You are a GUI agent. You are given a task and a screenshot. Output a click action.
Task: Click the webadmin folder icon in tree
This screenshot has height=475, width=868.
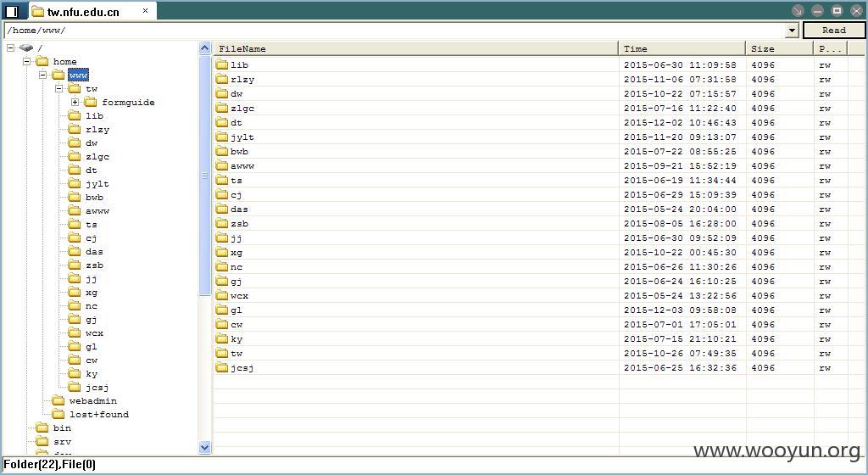tap(58, 400)
